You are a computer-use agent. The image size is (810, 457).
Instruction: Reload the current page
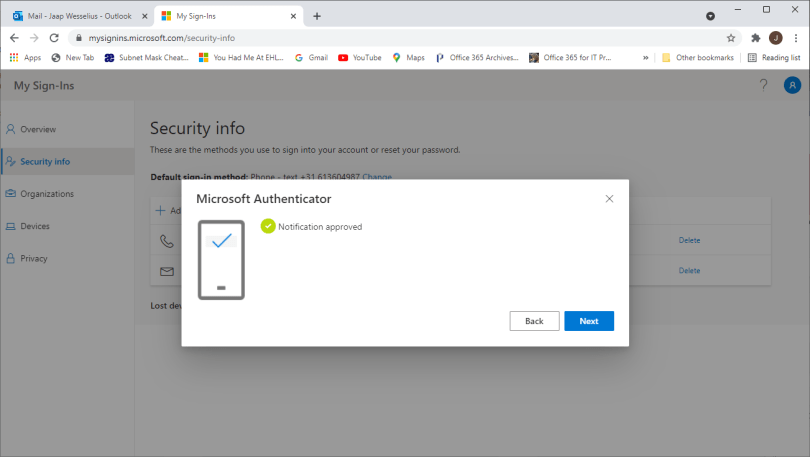54,38
